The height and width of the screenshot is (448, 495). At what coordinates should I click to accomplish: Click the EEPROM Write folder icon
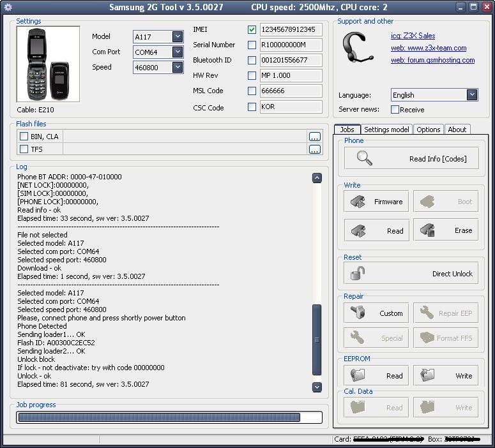tap(427, 375)
